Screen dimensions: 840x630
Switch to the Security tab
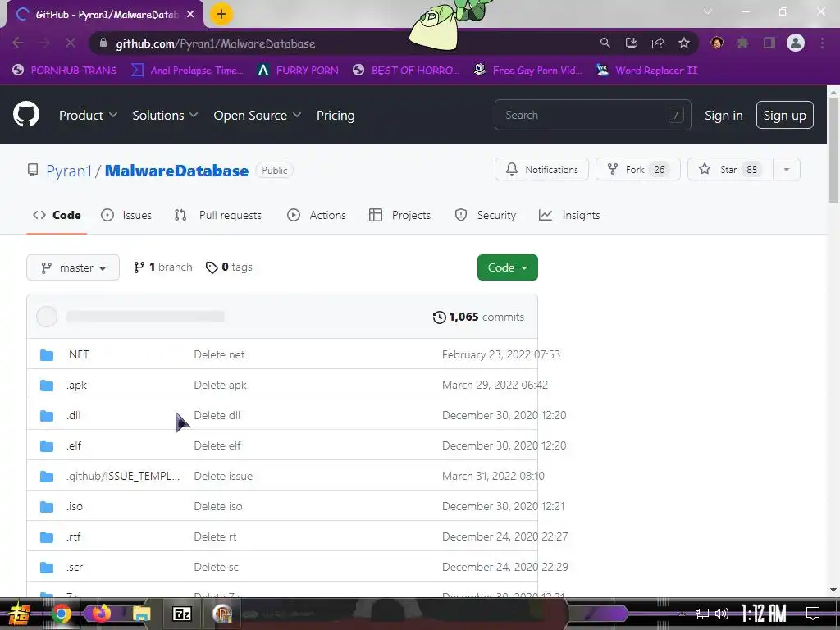pos(486,216)
